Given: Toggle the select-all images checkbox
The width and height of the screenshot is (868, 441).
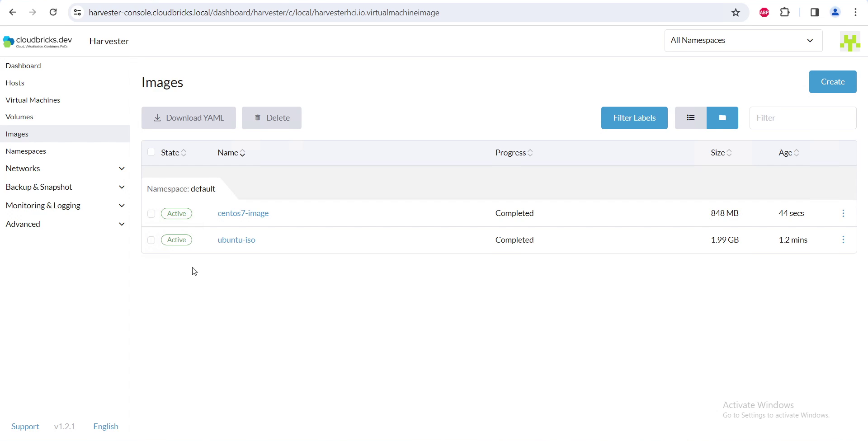Looking at the screenshot, I should tap(151, 152).
